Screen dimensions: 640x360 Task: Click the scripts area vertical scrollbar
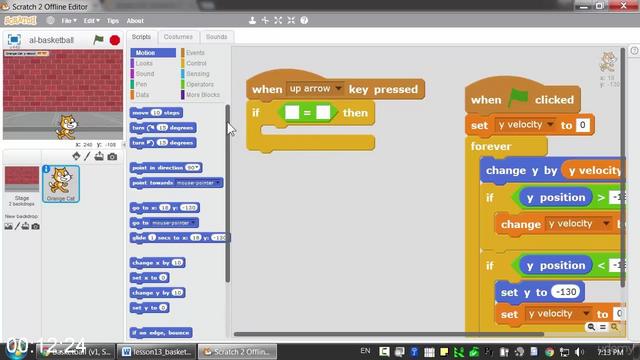pyautogui.click(x=622, y=167)
